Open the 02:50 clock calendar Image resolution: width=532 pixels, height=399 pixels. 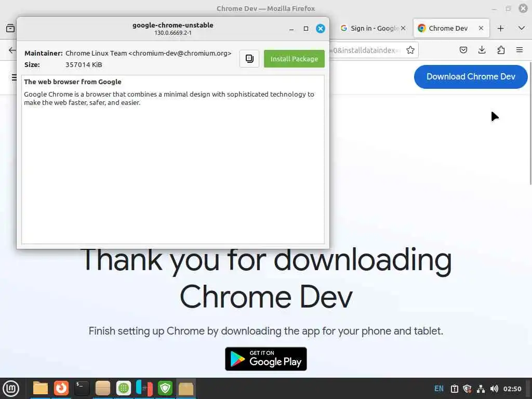[512, 389]
